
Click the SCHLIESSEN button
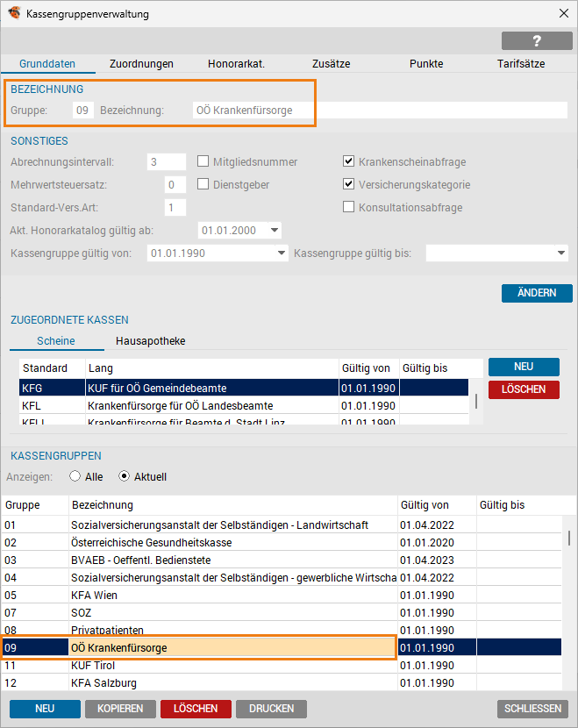point(532,708)
